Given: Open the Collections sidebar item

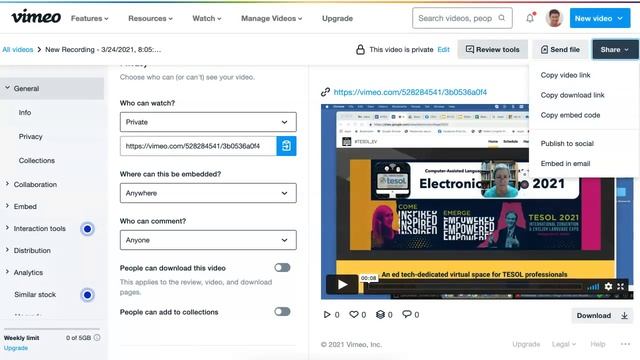Looking at the screenshot, I should [x=36, y=161].
